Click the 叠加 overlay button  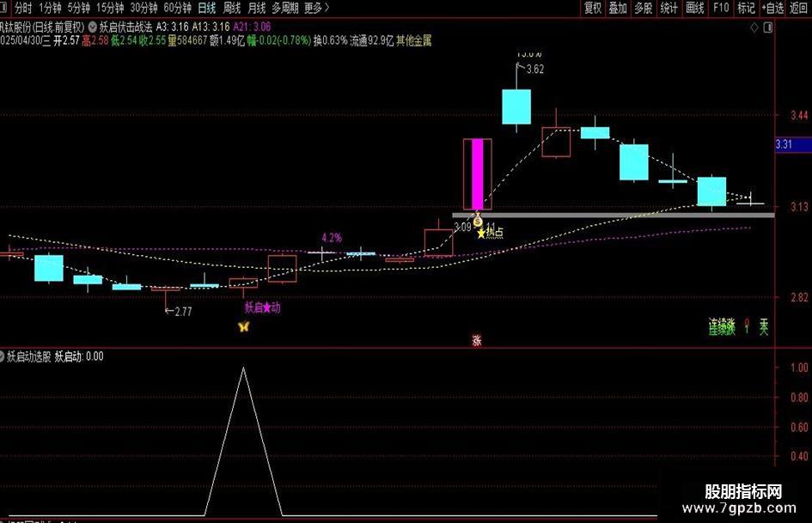tap(618, 8)
